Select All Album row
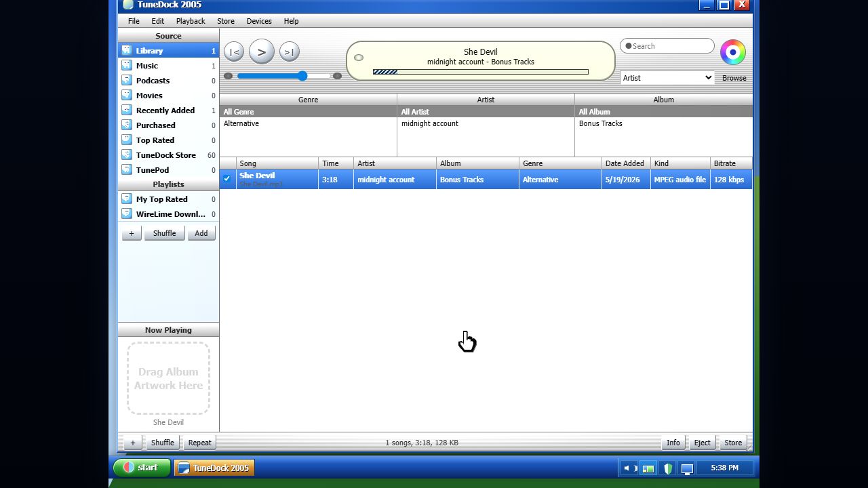 click(x=663, y=112)
